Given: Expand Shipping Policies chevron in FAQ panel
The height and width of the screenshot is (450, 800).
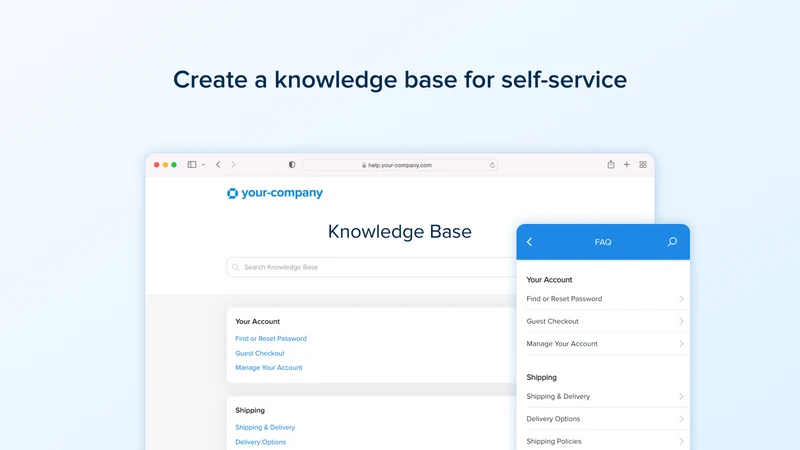Looking at the screenshot, I should (x=681, y=441).
